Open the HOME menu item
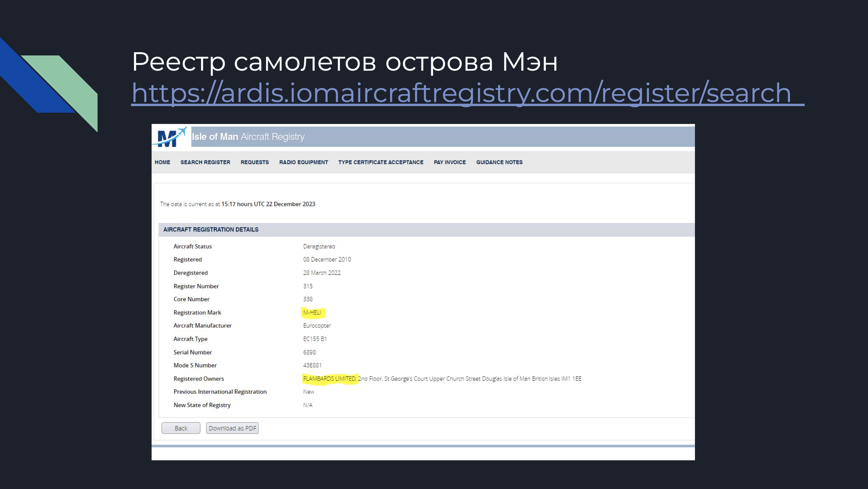Viewport: 868px width, 489px height. [x=162, y=162]
